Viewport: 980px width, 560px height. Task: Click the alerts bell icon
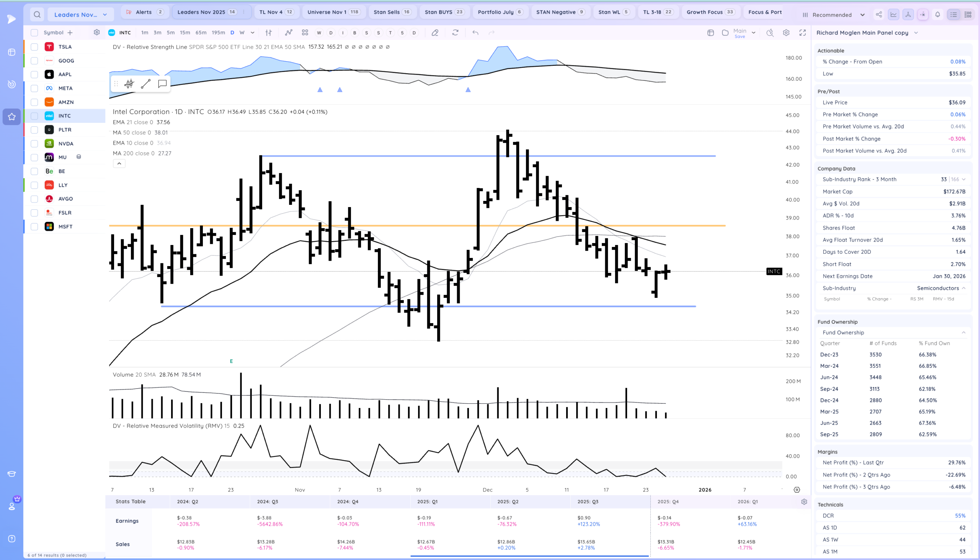938,15
